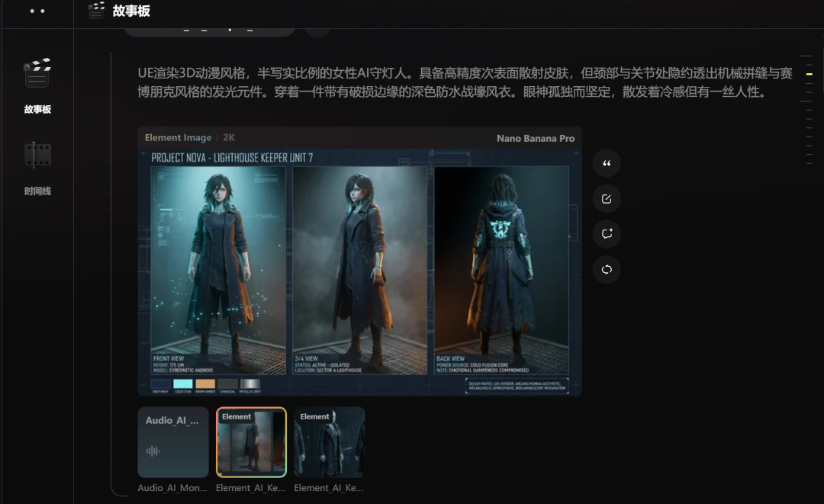The image size is (824, 504).
Task: Open the 故事板 storyboard sidebar icon
Action: point(37,73)
